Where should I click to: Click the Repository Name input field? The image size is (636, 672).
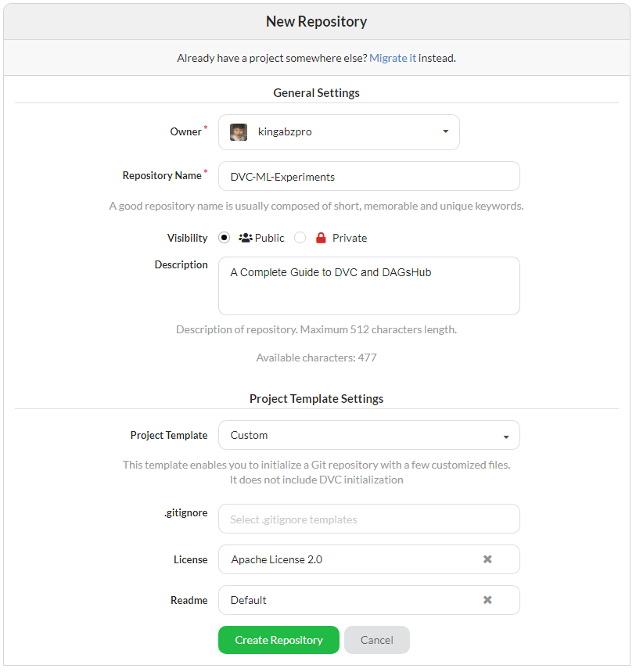pyautogui.click(x=368, y=177)
